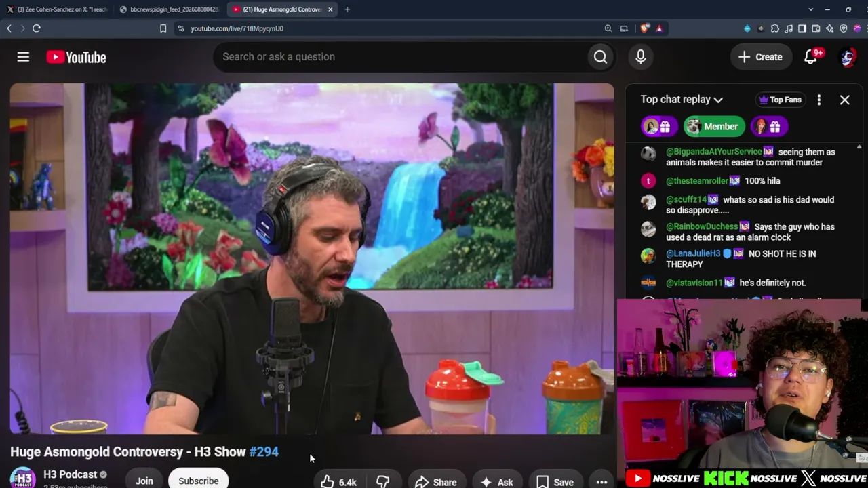The image size is (868, 488).
Task: Toggle the browser sidebar panel icon
Action: [x=802, y=28]
